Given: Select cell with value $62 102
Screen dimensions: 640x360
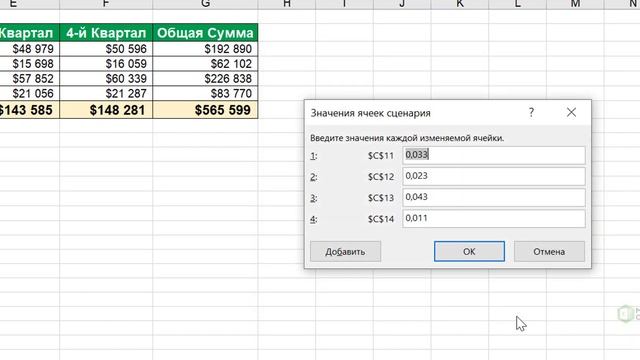Looking at the screenshot, I should click(205, 64).
